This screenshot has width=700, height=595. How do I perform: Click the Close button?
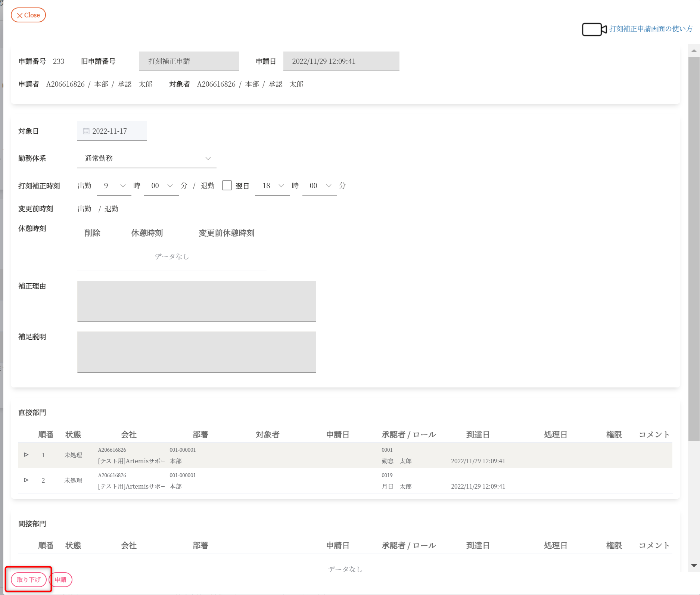(28, 15)
